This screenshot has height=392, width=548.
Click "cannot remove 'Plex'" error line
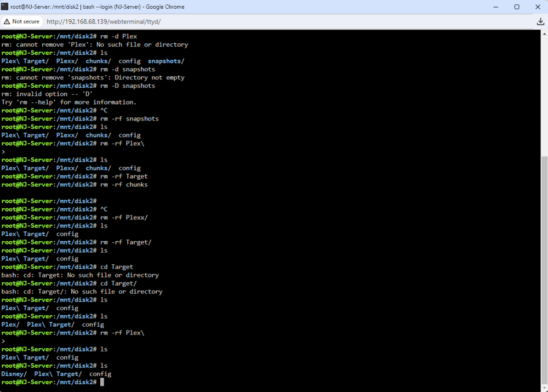95,45
